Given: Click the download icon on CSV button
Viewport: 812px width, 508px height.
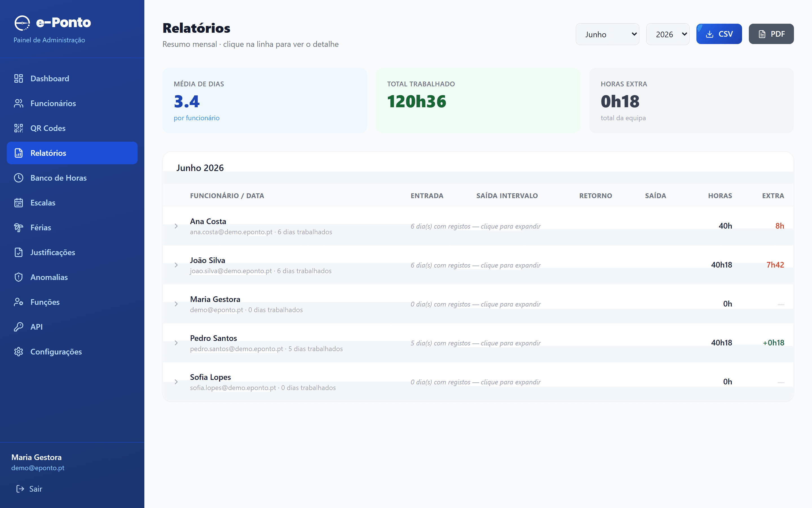Looking at the screenshot, I should coord(709,34).
